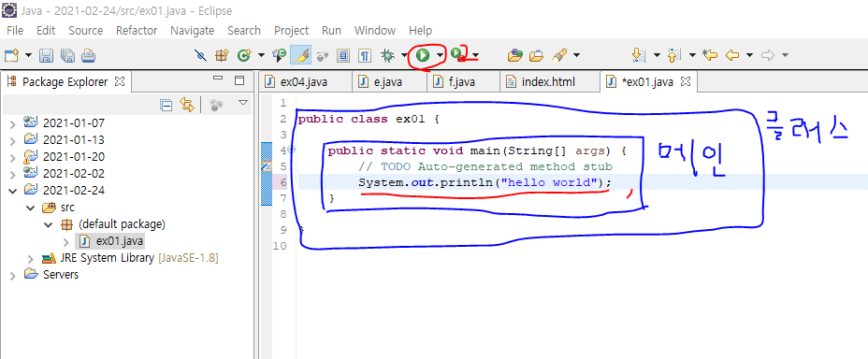Screen dimensions: 868x359
Task: Maximize the Package Explorer panel
Action: [x=239, y=80]
